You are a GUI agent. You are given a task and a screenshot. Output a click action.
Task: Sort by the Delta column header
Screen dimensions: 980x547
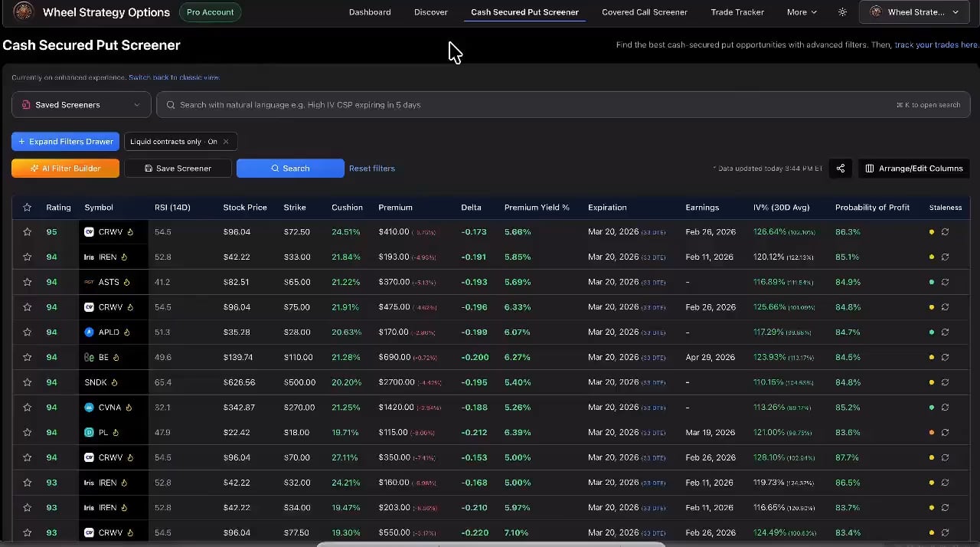pos(471,208)
